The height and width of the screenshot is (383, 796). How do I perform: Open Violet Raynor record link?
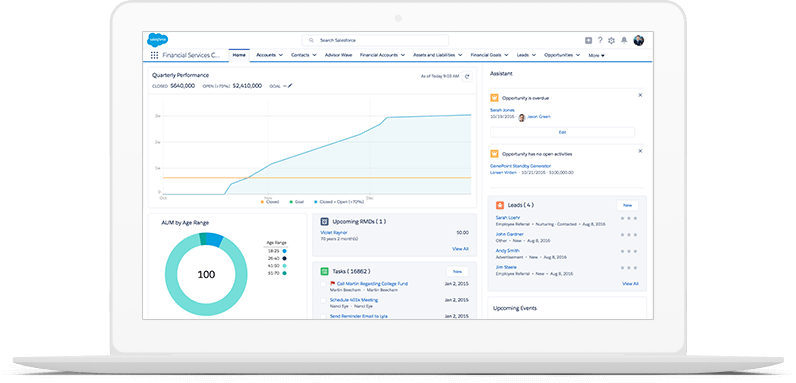click(x=334, y=232)
